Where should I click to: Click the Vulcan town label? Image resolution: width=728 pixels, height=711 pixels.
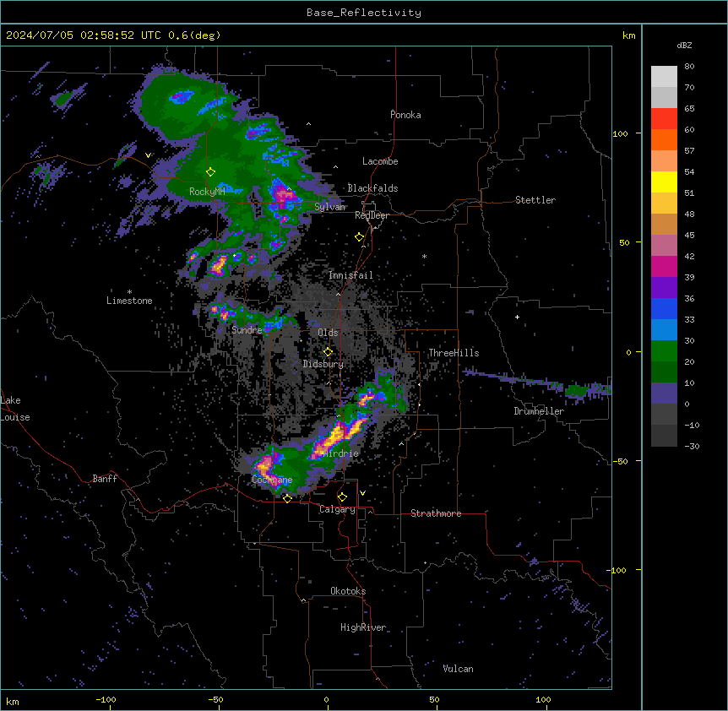click(x=458, y=669)
